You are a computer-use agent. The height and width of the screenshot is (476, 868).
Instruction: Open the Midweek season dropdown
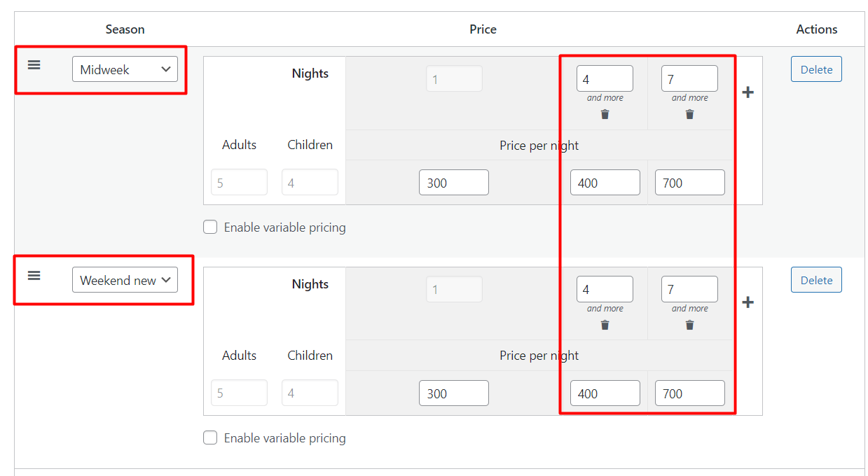[x=125, y=69]
